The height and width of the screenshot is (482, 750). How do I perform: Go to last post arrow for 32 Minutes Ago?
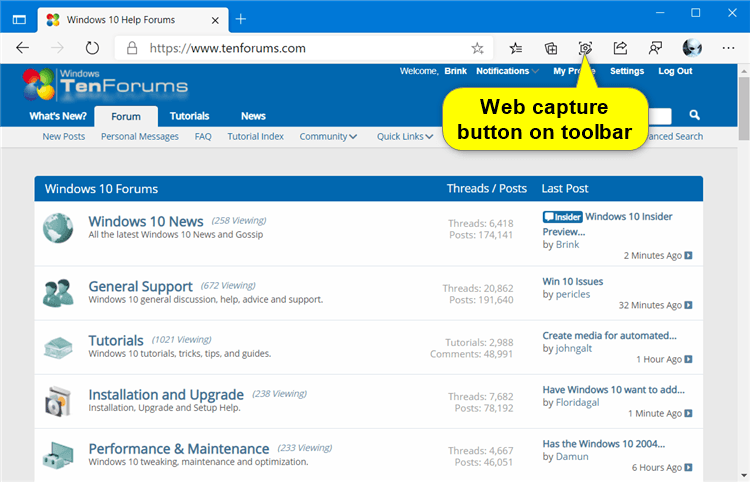[x=688, y=305]
